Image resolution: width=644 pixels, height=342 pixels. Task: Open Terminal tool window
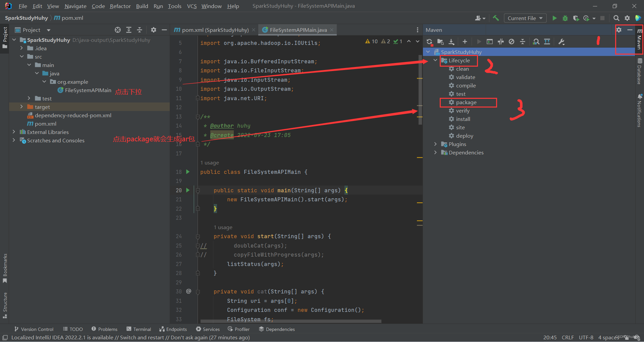pos(139,329)
